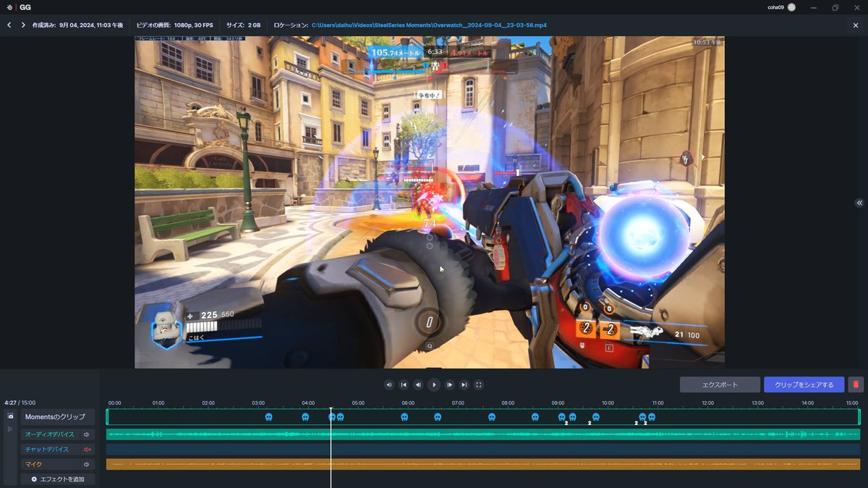Select the skull marker between 06:00 and 07:00
Screen dimensions: 868x488
point(438,416)
